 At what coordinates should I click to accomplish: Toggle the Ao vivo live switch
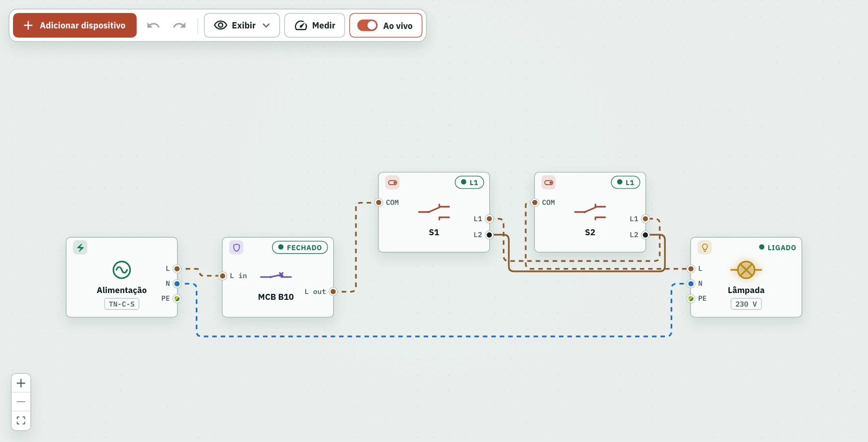(x=367, y=26)
